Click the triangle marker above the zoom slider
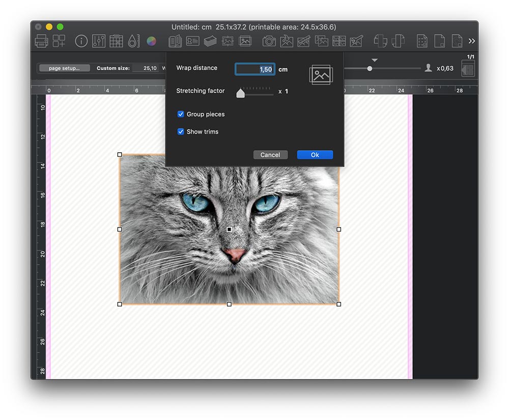The image size is (509, 420). click(375, 60)
